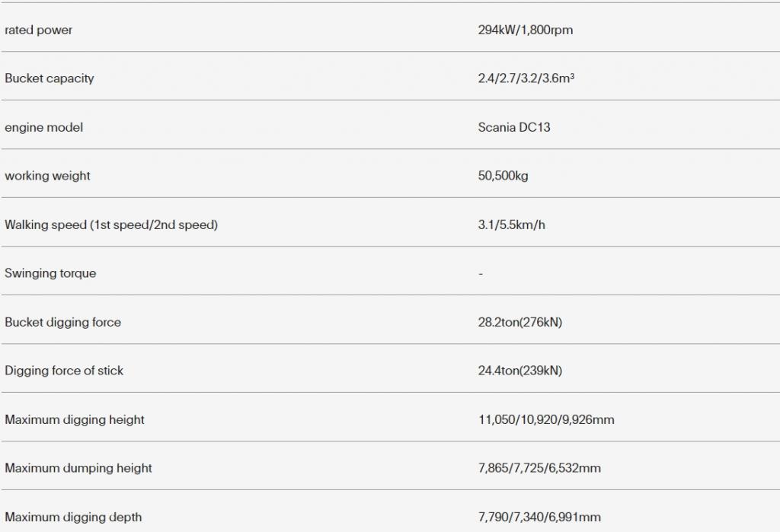Viewport: 780px width, 532px height.
Task: Click the 'Swinging torque' label
Action: coord(50,273)
